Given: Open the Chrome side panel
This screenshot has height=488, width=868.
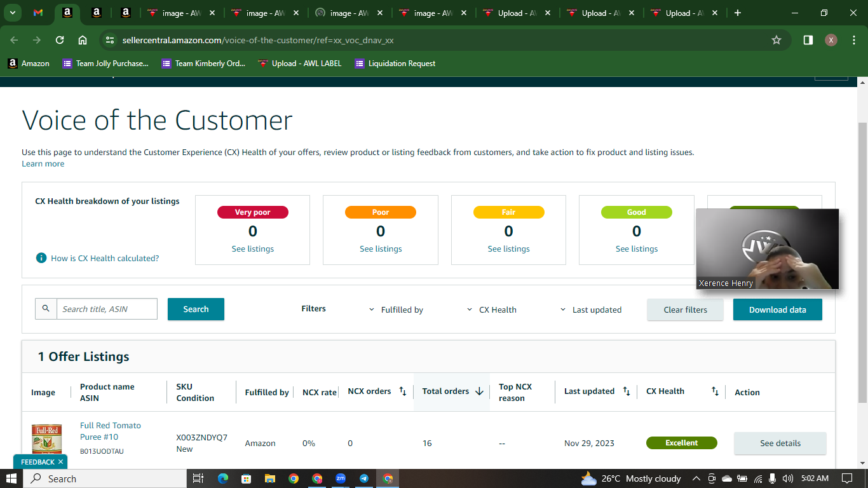Looking at the screenshot, I should pos(808,40).
